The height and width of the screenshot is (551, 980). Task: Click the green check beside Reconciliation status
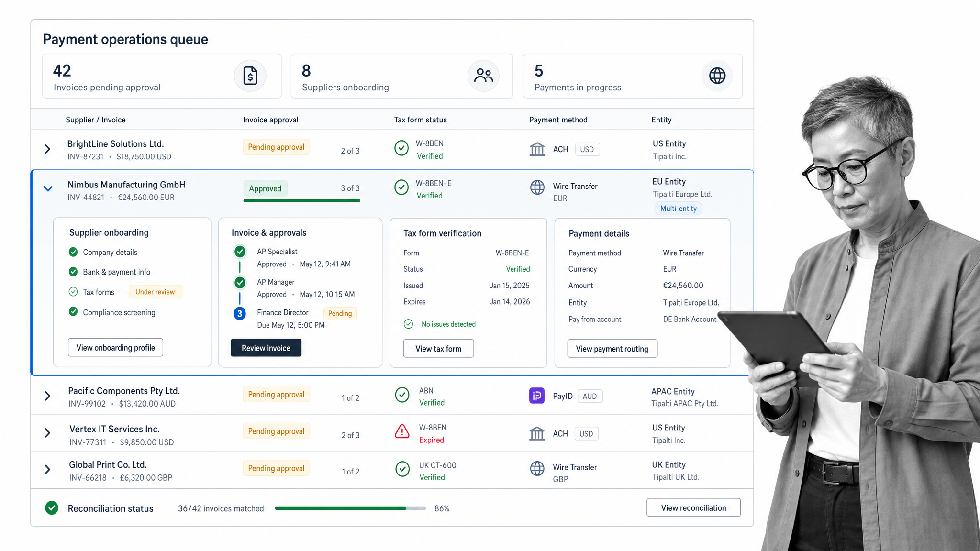point(52,508)
